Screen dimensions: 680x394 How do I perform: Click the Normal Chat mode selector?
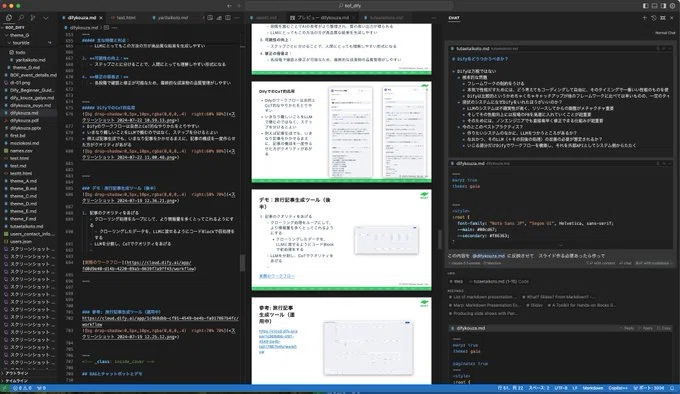(665, 33)
